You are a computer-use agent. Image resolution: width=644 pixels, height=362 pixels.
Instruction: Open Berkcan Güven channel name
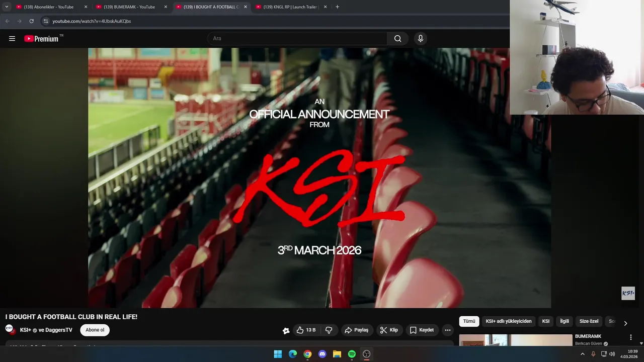(589, 344)
